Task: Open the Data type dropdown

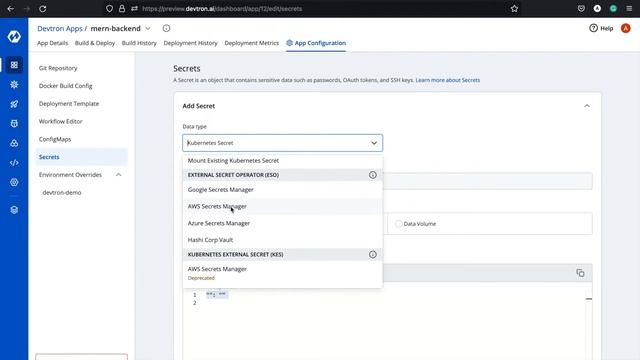Action: 282,143
